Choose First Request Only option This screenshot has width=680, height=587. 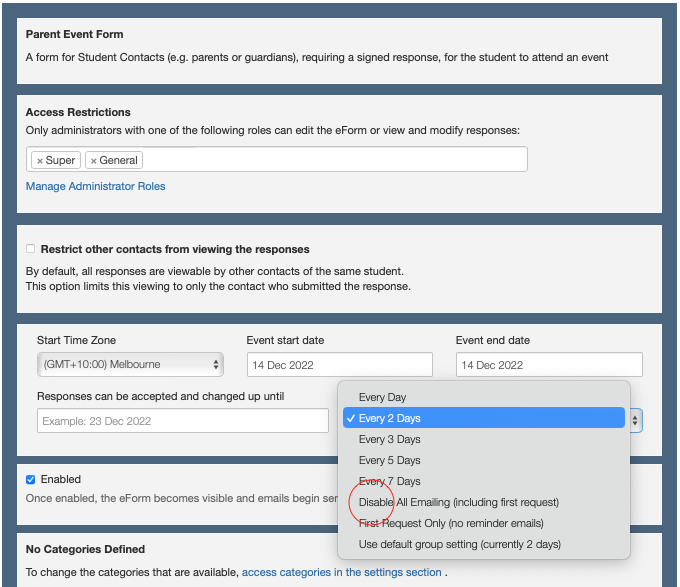(x=450, y=523)
